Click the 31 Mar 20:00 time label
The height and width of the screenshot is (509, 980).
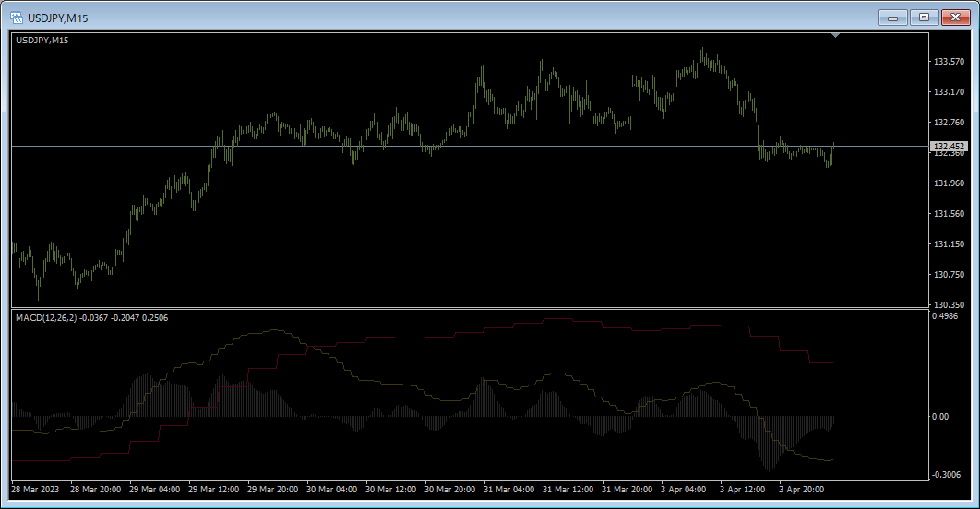(627, 490)
